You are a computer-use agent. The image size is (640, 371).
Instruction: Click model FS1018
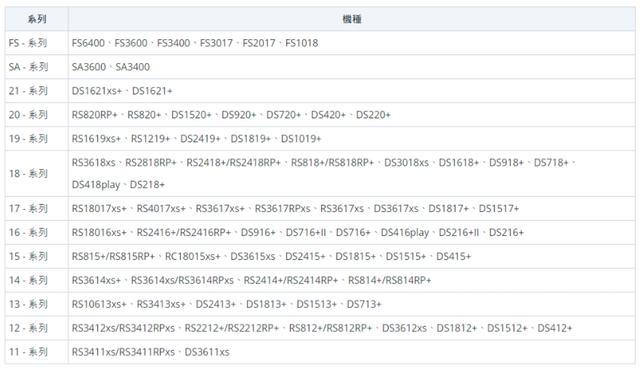point(302,43)
